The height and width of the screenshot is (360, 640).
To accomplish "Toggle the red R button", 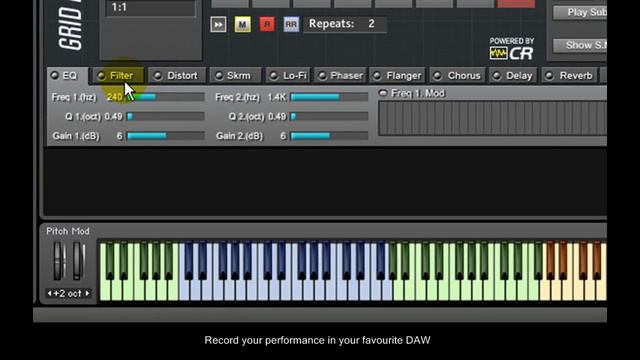I will [267, 24].
